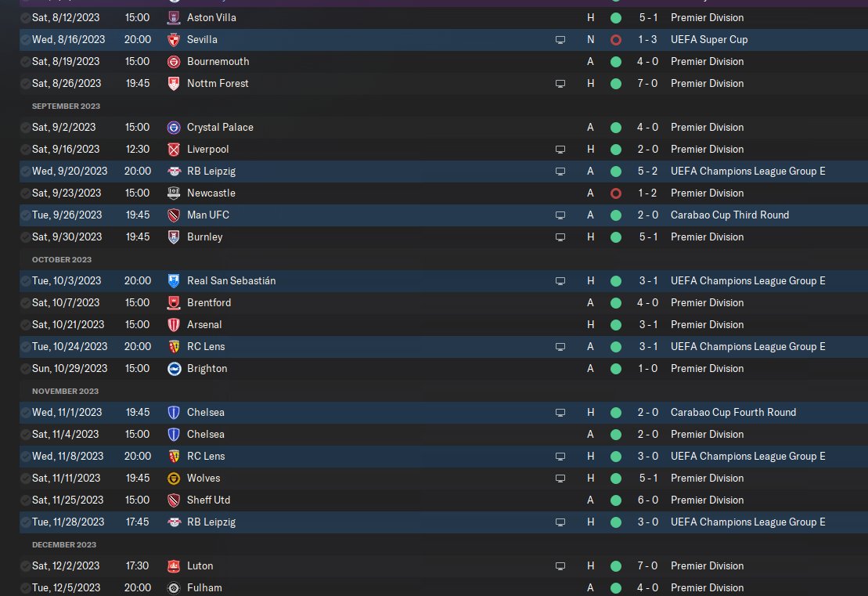This screenshot has height=596, width=868.
Task: Toggle the check mark beside Tue, 12/5/2023
Action: (26, 587)
